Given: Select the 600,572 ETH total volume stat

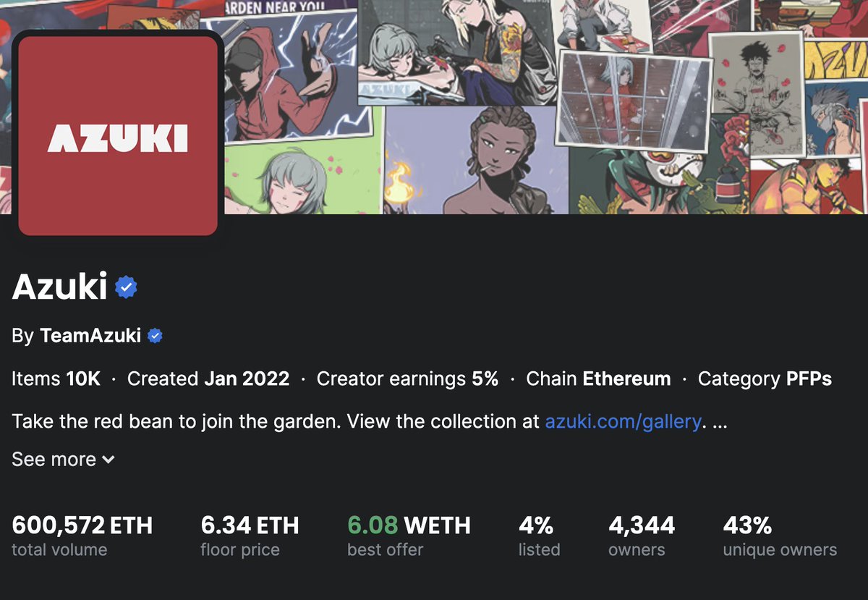Looking at the screenshot, I should [x=82, y=536].
